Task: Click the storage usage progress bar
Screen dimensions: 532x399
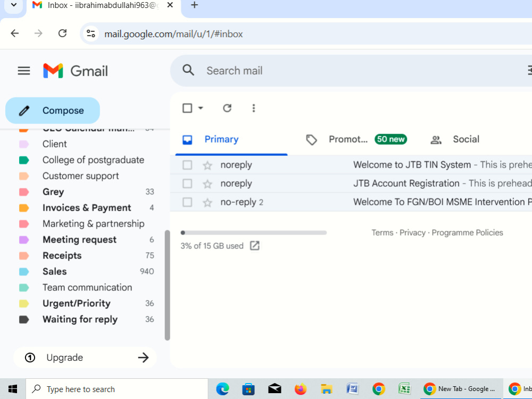Action: click(x=253, y=233)
